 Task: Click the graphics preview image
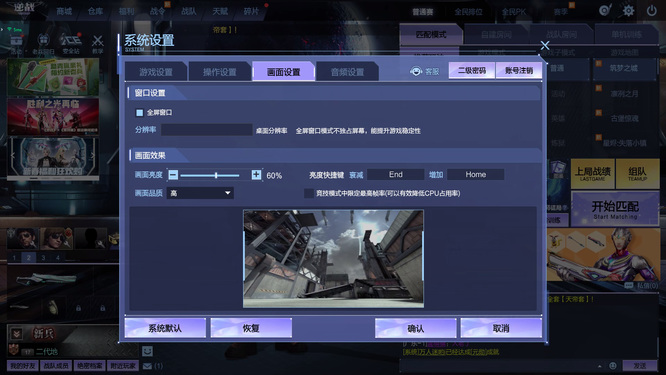click(333, 259)
